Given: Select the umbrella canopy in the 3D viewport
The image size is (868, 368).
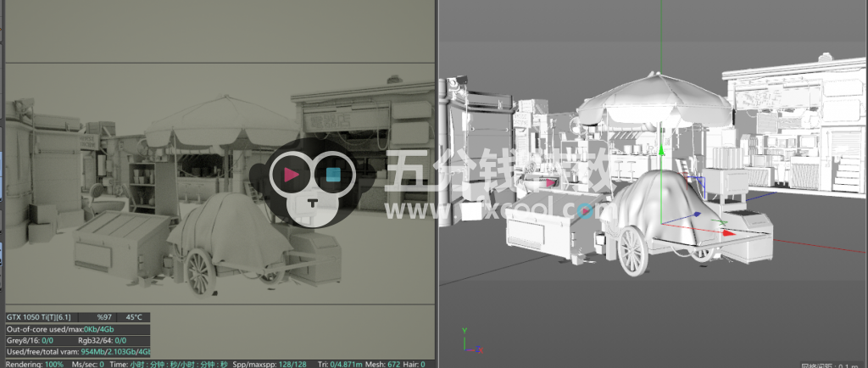Looking at the screenshot, I should coord(654,103).
